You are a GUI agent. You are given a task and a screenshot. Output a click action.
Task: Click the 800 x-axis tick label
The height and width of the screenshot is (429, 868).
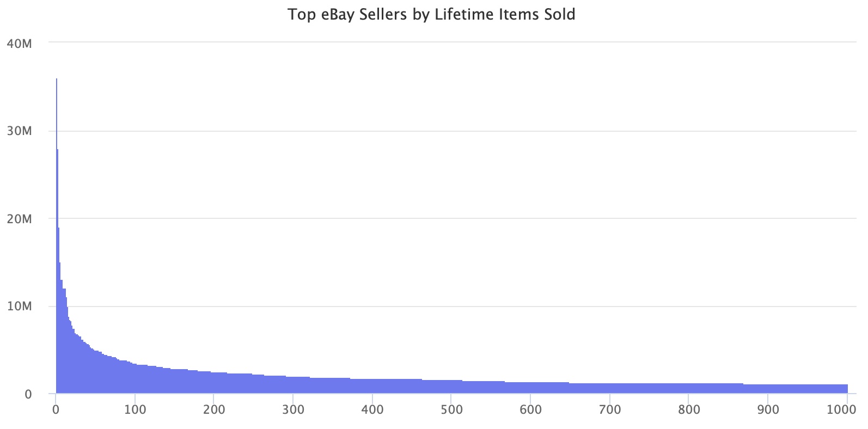coord(689,409)
